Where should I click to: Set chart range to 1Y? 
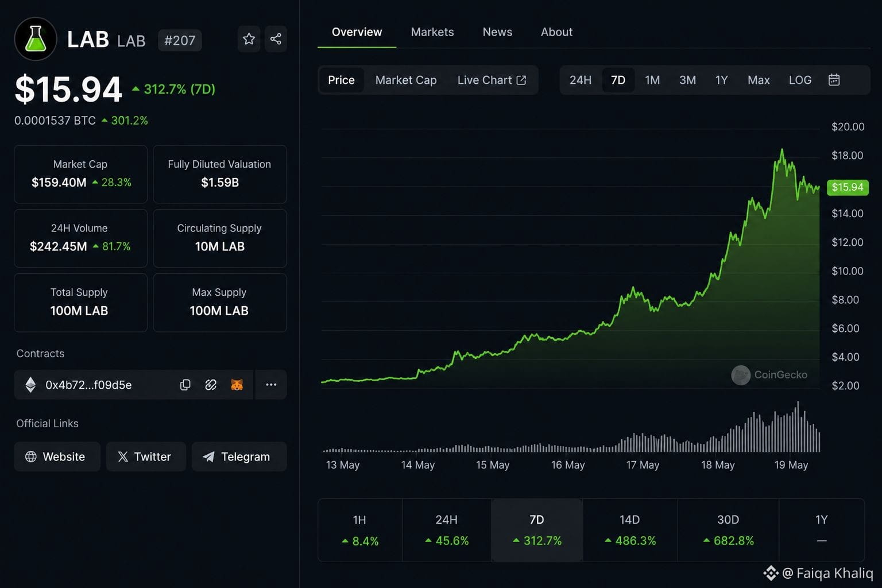(x=722, y=80)
